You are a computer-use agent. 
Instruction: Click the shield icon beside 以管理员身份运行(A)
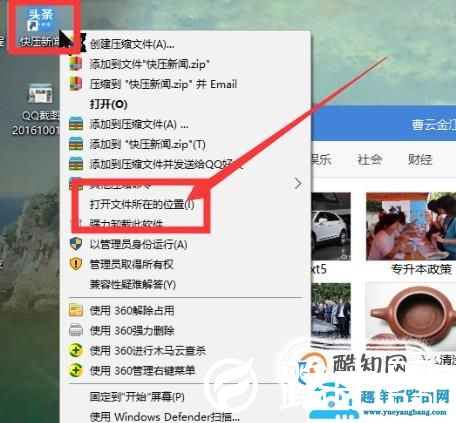[76, 244]
